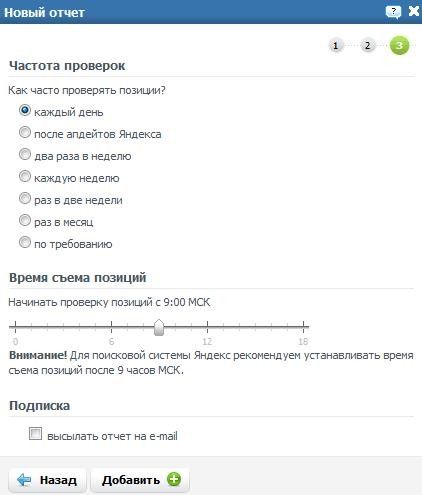The image size is (422, 495).
Task: Open the help speech-bubble icon
Action: 393,12
